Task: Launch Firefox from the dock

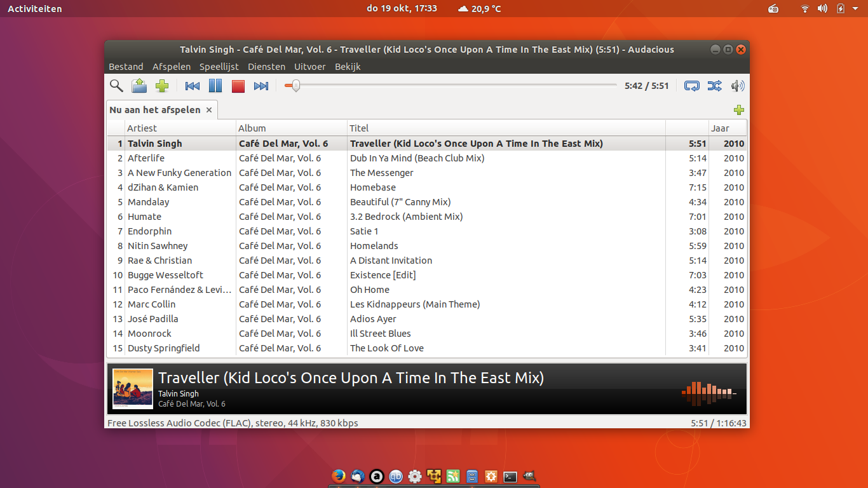Action: coord(339,476)
